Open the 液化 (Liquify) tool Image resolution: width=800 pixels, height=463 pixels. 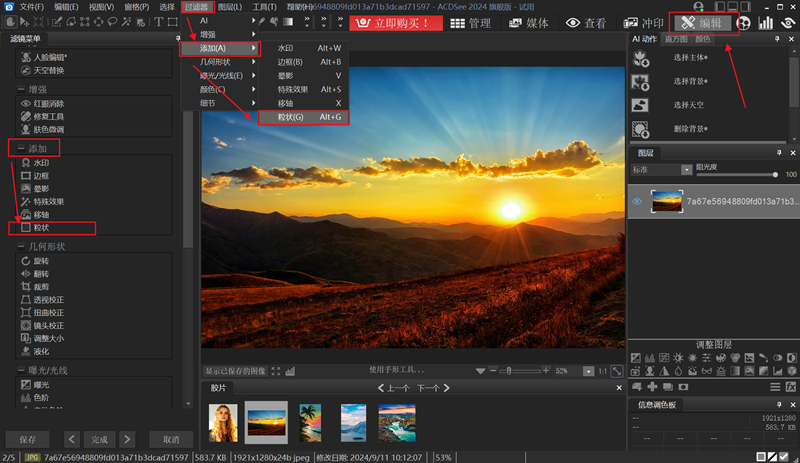40,351
